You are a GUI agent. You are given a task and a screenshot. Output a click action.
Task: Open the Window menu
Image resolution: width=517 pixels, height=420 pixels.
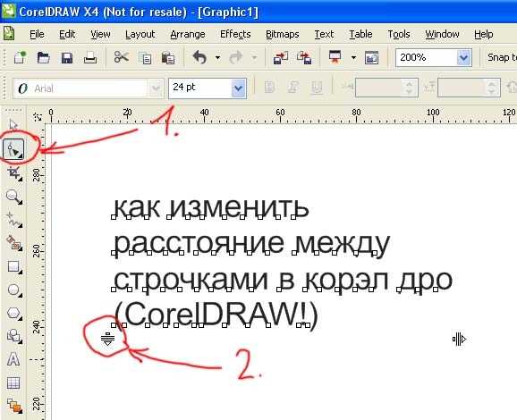(442, 34)
